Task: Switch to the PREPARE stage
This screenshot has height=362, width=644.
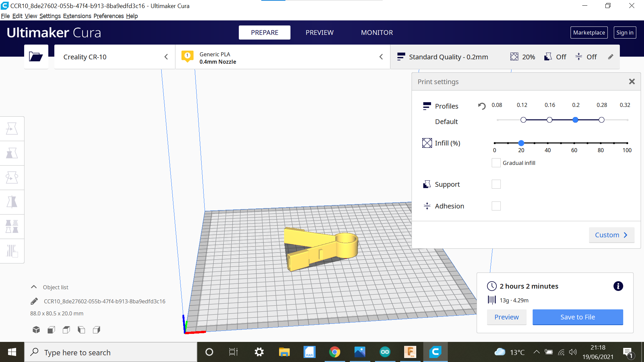Action: click(265, 33)
